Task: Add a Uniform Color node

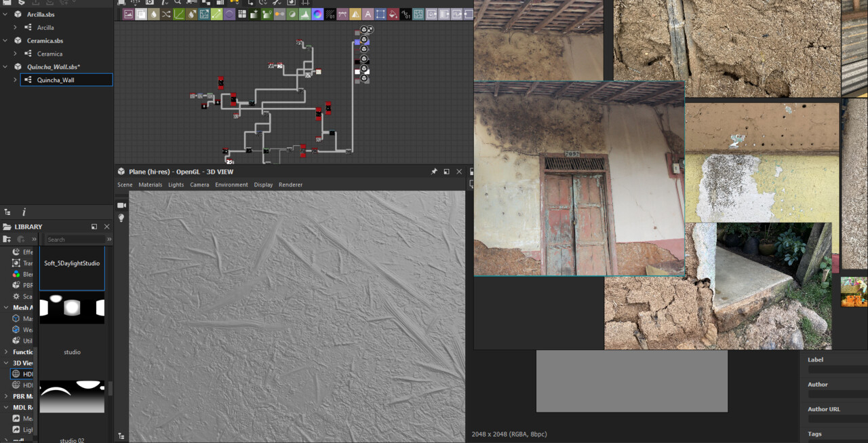Action: 393,14
